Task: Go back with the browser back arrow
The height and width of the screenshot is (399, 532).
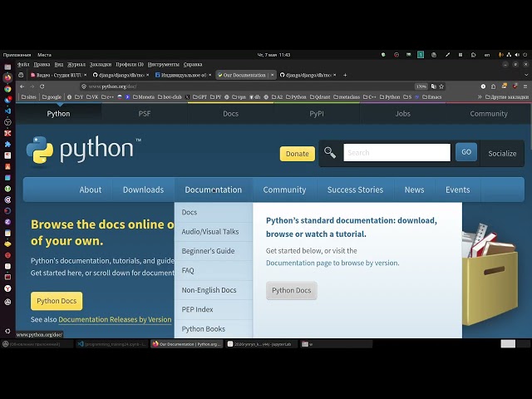Action: pos(22,86)
